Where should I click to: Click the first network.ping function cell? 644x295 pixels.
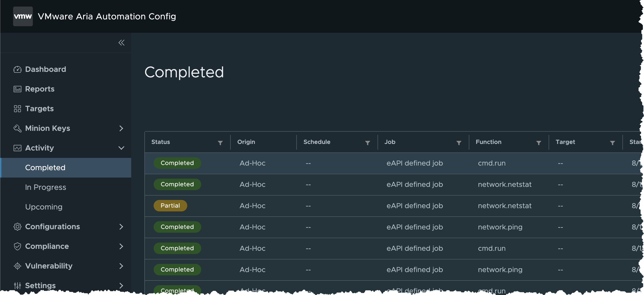click(x=500, y=227)
